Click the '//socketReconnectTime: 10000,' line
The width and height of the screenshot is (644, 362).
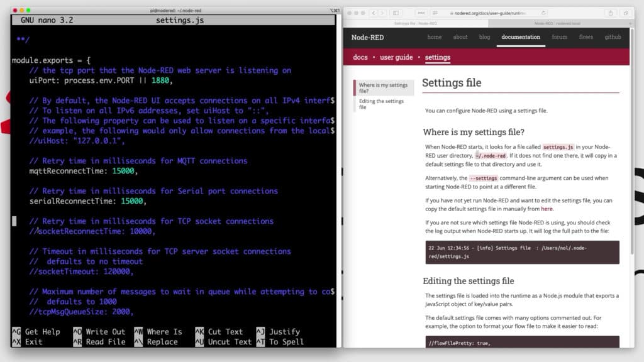click(92, 231)
